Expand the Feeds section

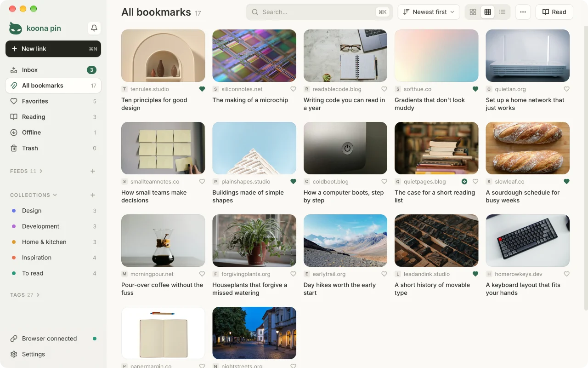[27, 171]
